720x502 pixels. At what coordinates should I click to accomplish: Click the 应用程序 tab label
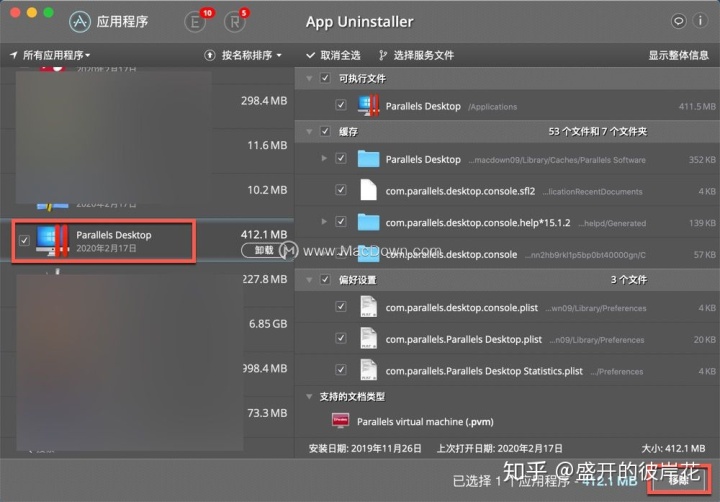(122, 22)
